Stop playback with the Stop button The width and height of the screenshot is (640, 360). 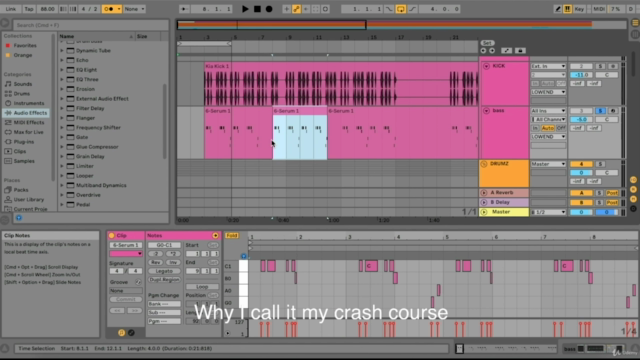(x=257, y=9)
